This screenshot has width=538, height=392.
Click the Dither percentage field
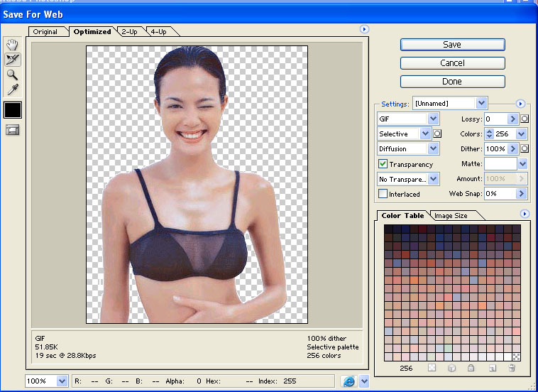pyautogui.click(x=496, y=148)
